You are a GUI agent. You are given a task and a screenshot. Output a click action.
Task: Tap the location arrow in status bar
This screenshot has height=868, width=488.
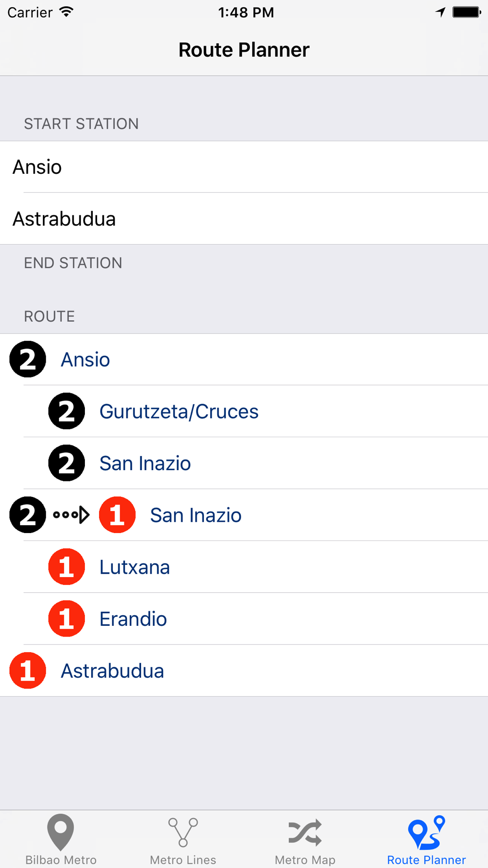click(x=441, y=12)
